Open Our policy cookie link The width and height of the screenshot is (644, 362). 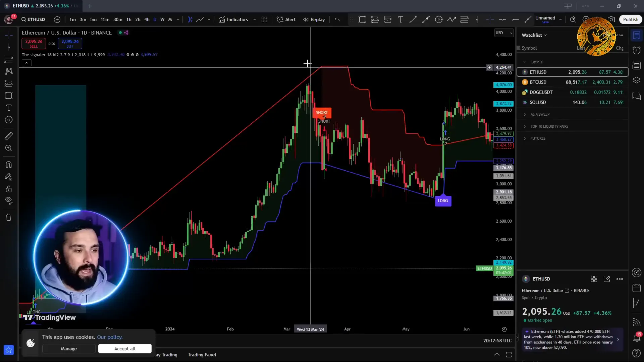point(110,337)
